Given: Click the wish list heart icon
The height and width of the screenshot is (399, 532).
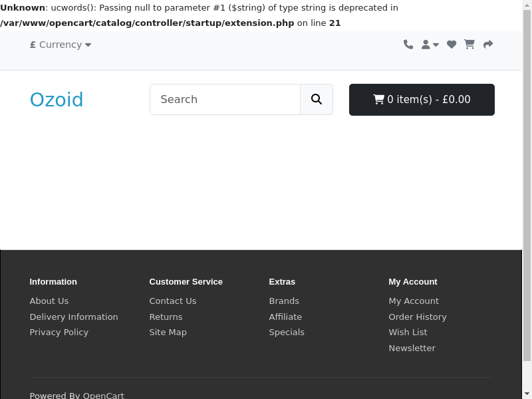Looking at the screenshot, I should pos(452,45).
